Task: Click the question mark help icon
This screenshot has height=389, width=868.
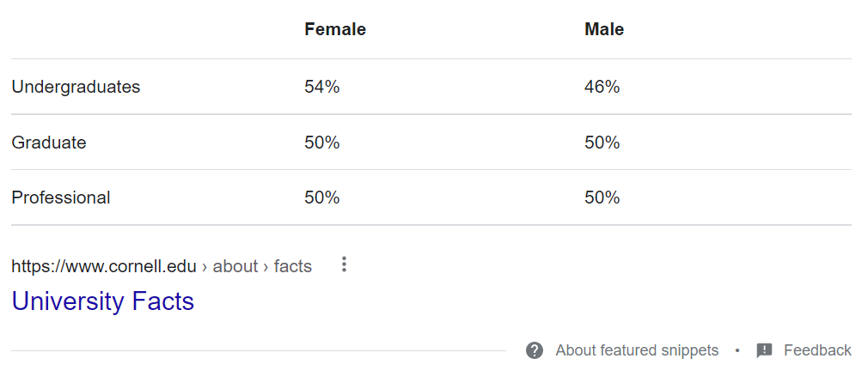Action: point(535,350)
